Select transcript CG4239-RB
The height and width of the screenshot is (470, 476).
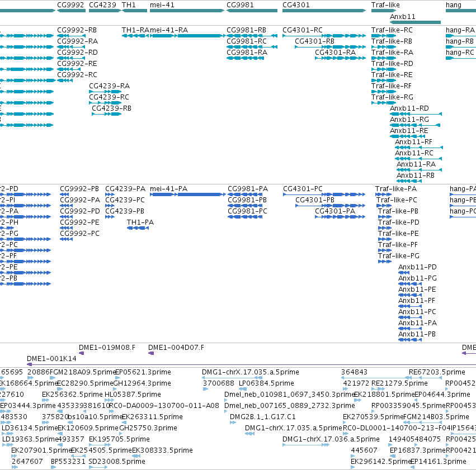tap(111, 108)
